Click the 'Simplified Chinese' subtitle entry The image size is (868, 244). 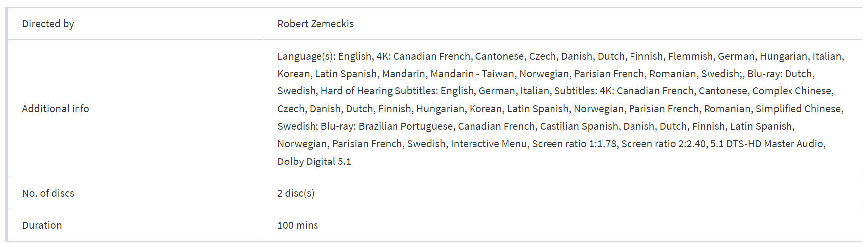coord(798,109)
